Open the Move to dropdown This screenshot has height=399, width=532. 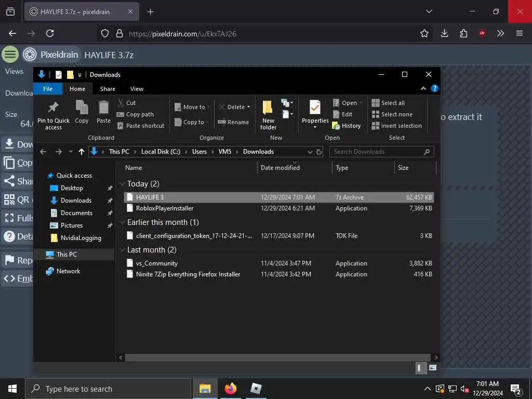click(192, 107)
